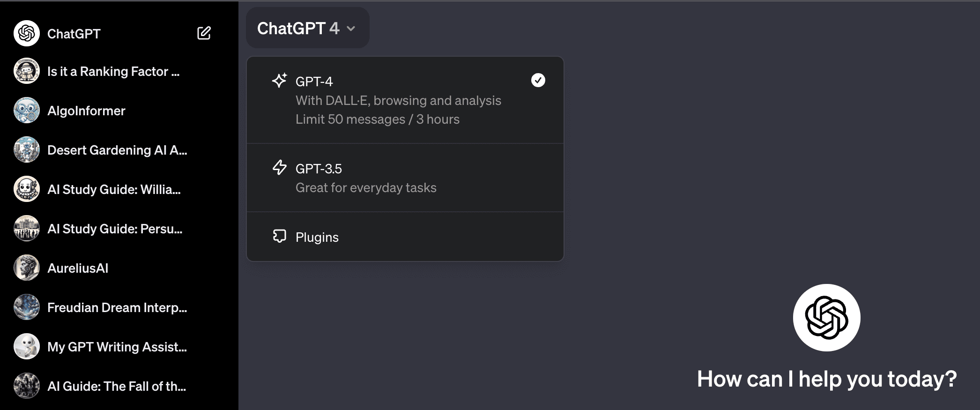Click 'Great for everyday tasks' description
Image resolution: width=980 pixels, height=410 pixels.
click(x=366, y=188)
